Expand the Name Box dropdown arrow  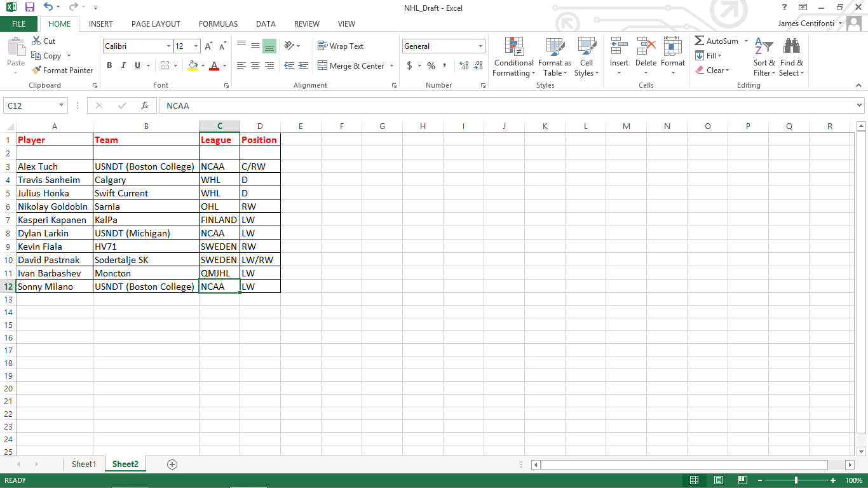click(x=62, y=106)
